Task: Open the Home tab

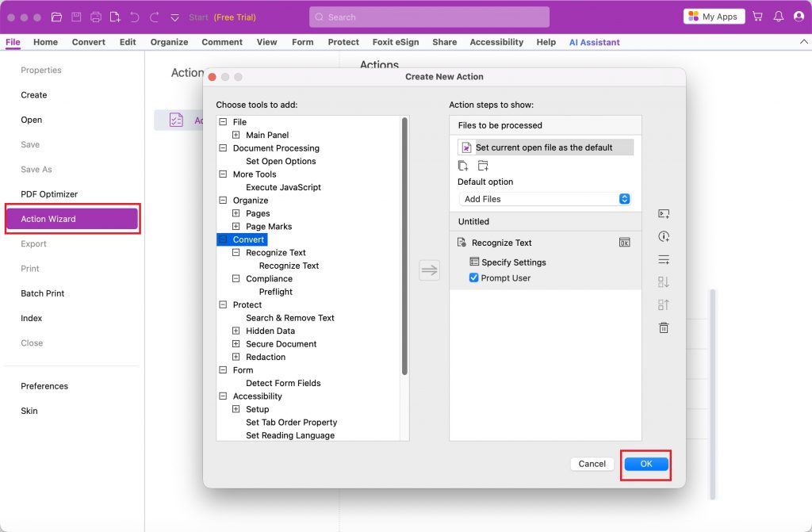Action: coord(45,42)
